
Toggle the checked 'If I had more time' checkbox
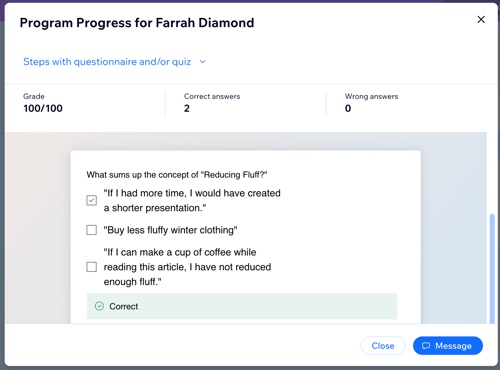coord(91,200)
